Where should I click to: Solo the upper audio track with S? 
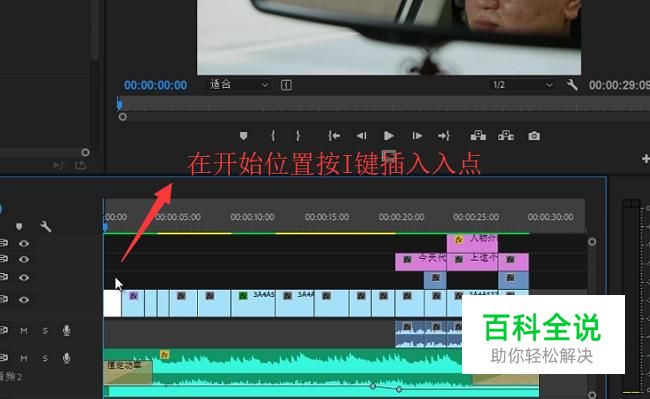[45, 331]
